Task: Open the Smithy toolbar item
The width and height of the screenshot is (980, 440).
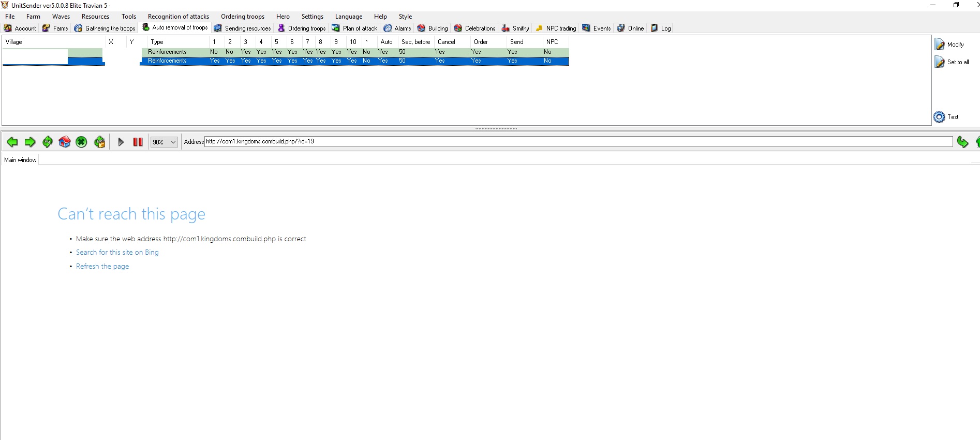Action: point(515,28)
